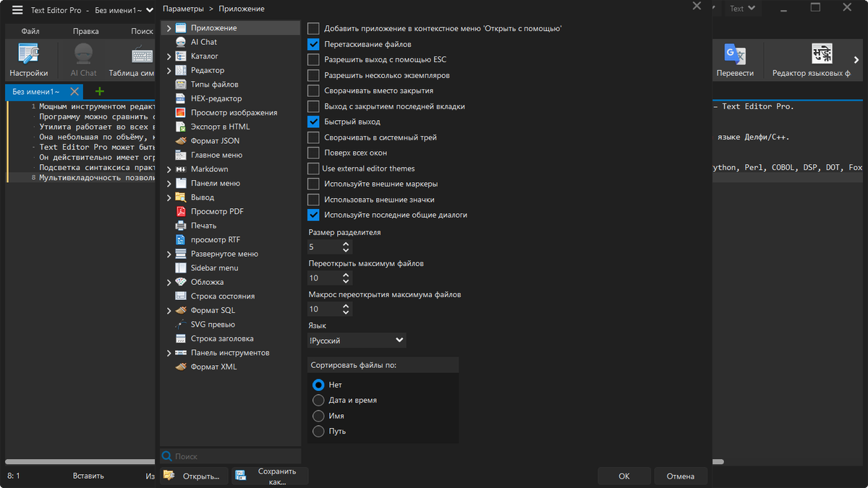Expand the Каталог tree node
The height and width of the screenshot is (488, 868).
[x=169, y=56]
